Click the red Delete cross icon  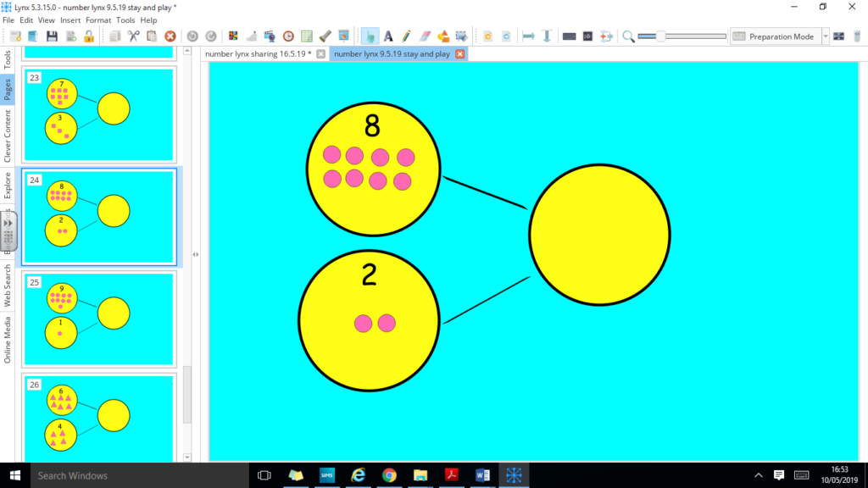tap(170, 36)
